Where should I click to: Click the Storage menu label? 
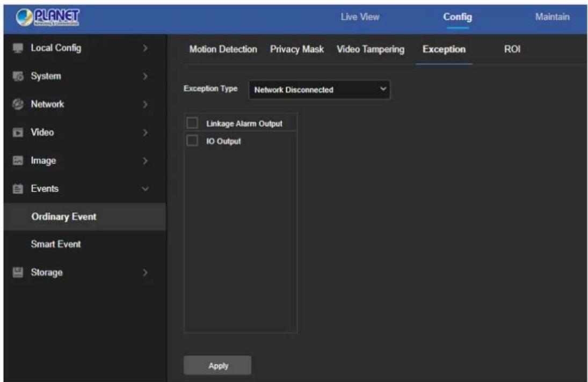coord(47,272)
